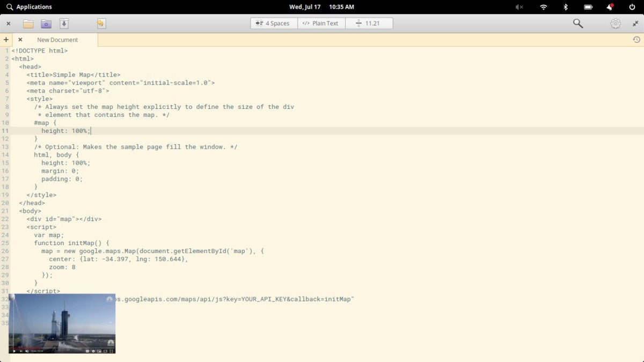Open a file with the folder icon
This screenshot has height=362, width=644.
tap(28, 24)
